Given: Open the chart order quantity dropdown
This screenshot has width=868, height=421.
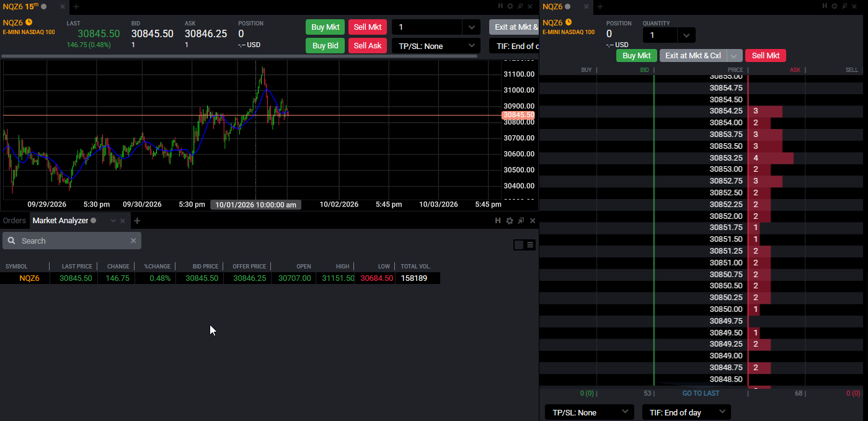Looking at the screenshot, I should pos(471,27).
